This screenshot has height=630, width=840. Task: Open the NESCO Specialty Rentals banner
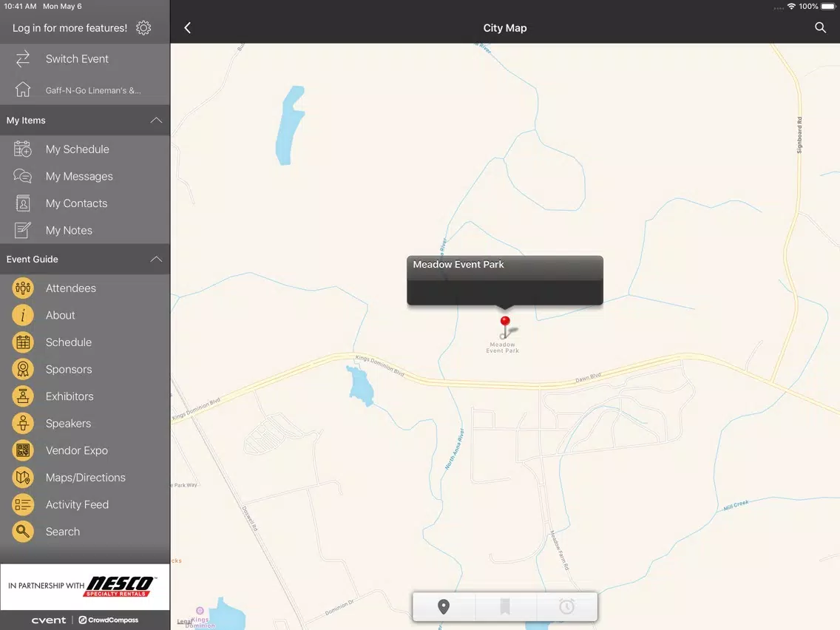click(x=84, y=586)
